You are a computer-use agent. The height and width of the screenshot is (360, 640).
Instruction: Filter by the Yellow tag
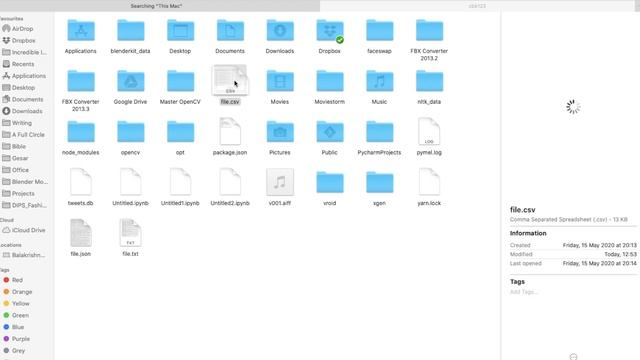(16, 304)
